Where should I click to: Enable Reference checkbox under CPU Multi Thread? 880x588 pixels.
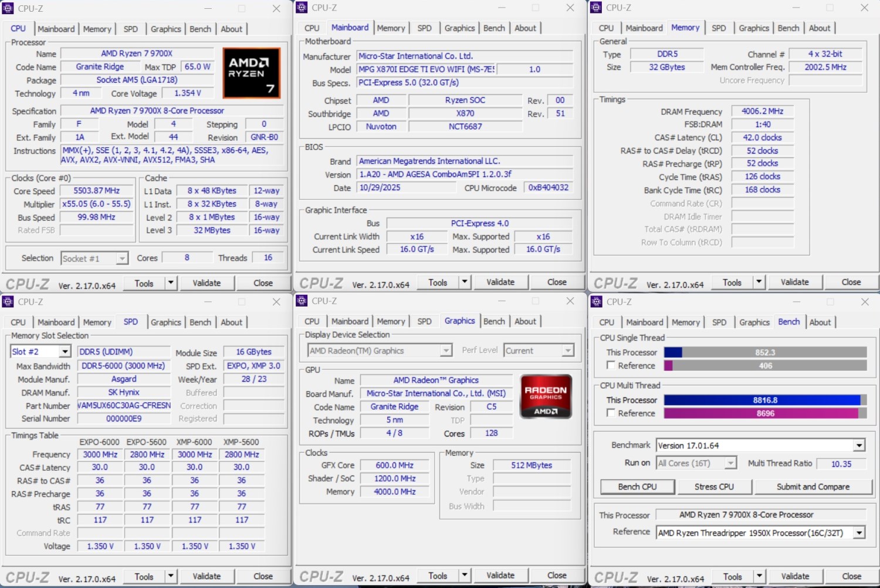(611, 413)
